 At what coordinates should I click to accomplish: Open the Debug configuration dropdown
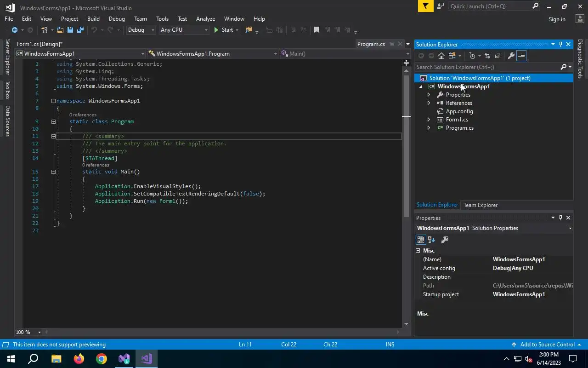click(141, 30)
